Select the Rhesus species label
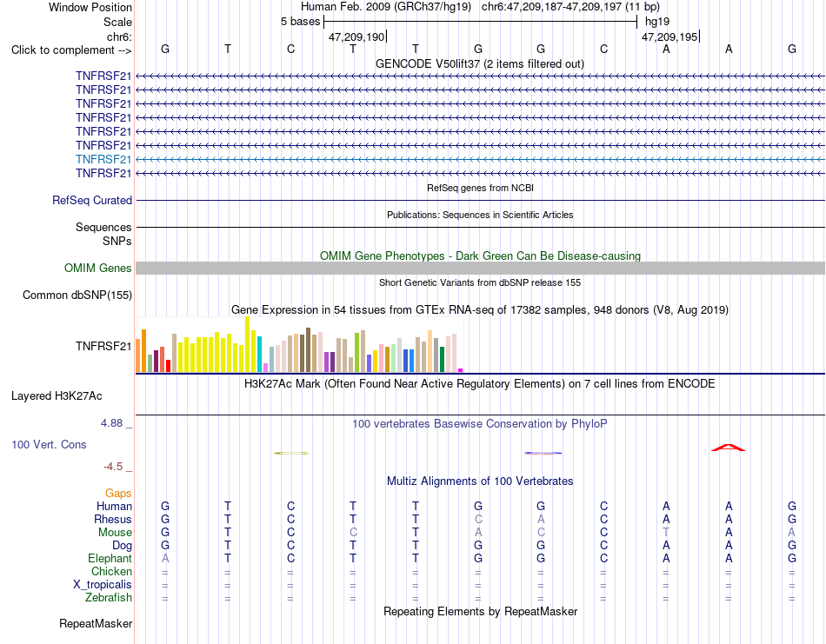This screenshot has width=826, height=644. coord(113,519)
